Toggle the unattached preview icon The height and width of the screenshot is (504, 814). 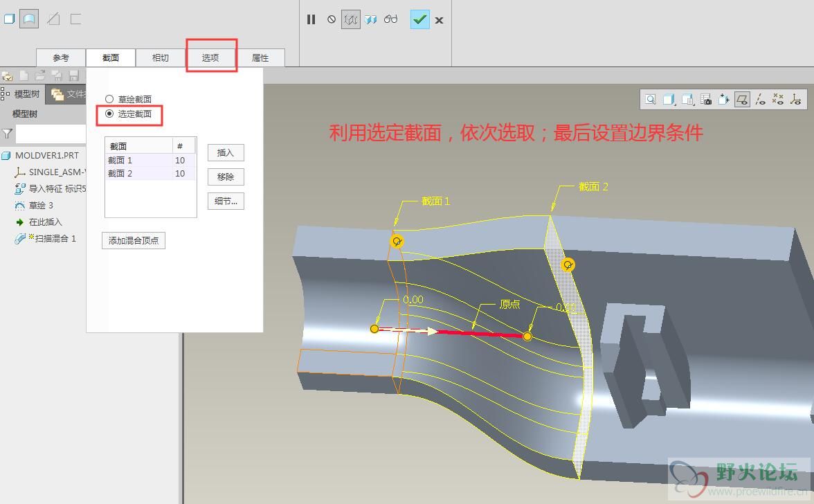(351, 19)
